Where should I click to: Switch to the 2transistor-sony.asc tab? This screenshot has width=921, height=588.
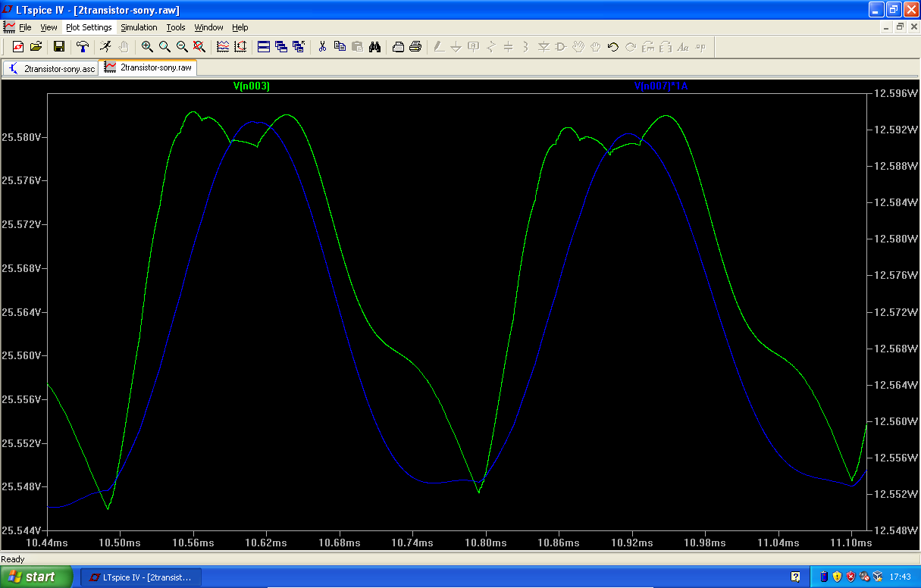point(52,68)
